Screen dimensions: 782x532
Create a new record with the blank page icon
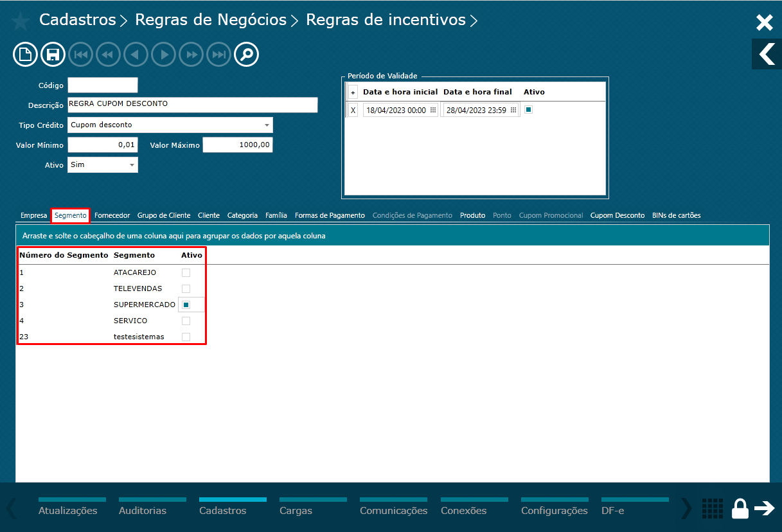(25, 55)
